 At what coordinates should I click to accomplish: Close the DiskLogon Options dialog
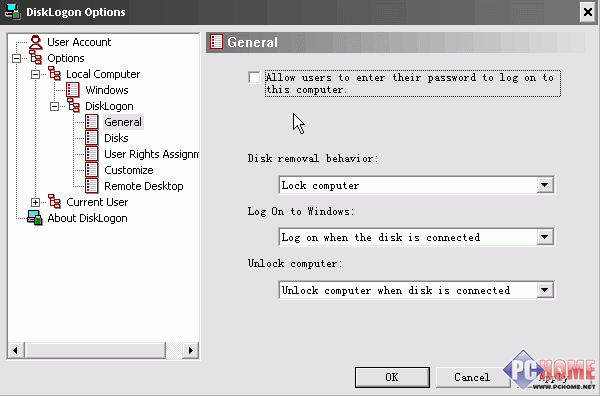(x=588, y=12)
